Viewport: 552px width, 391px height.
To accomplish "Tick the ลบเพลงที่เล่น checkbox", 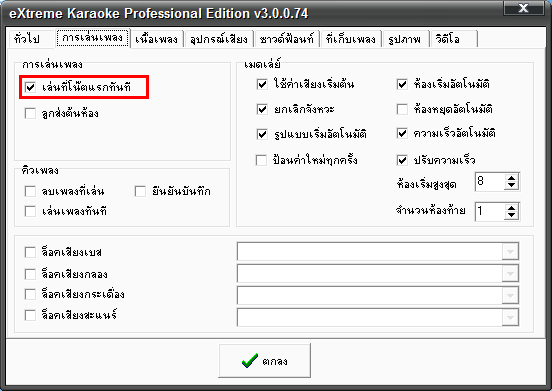I will 30,191.
